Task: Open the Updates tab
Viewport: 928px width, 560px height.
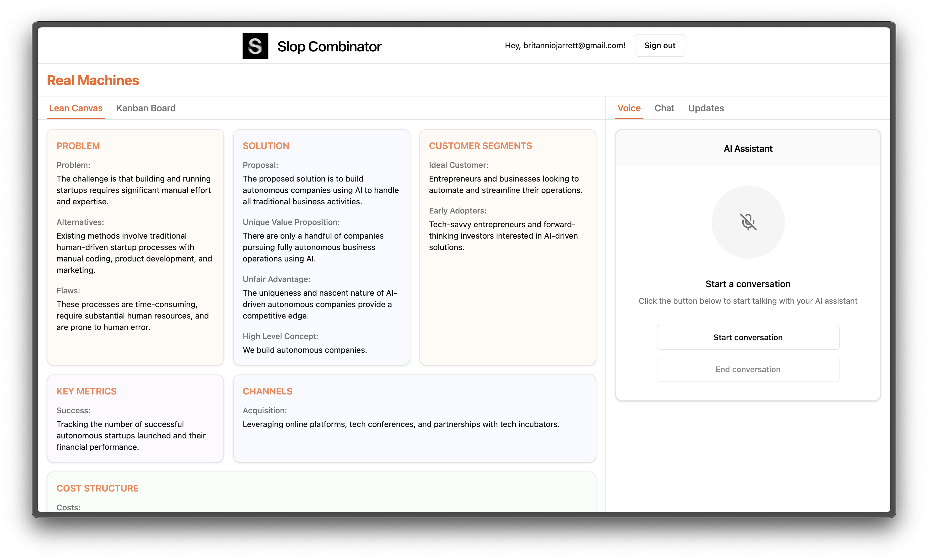Action: click(706, 108)
